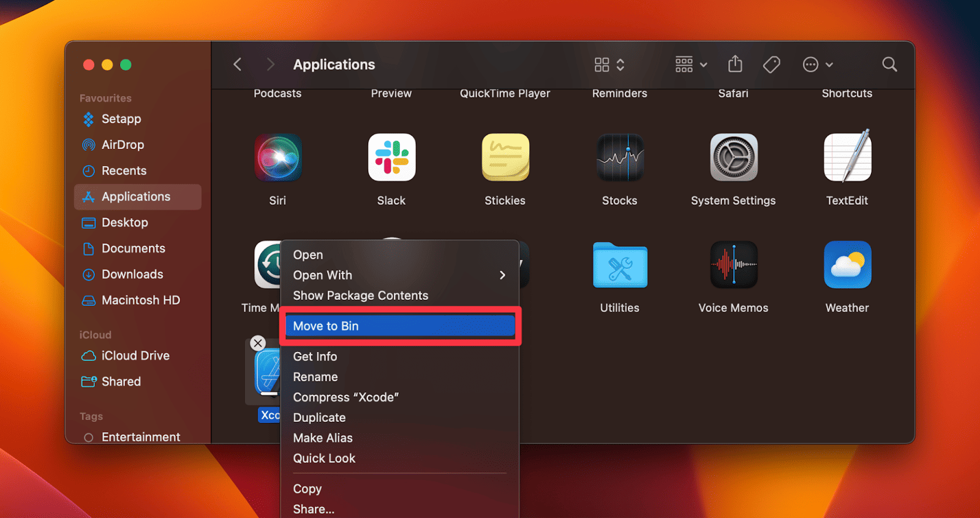Open Desktop in the sidebar
The height and width of the screenshot is (518, 980).
coord(138,223)
